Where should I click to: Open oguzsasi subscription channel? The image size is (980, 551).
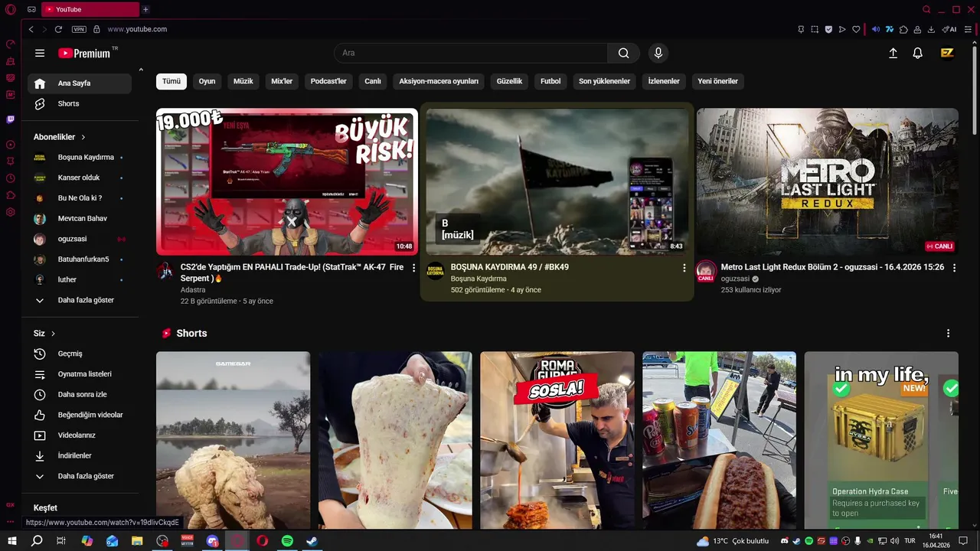click(80, 239)
